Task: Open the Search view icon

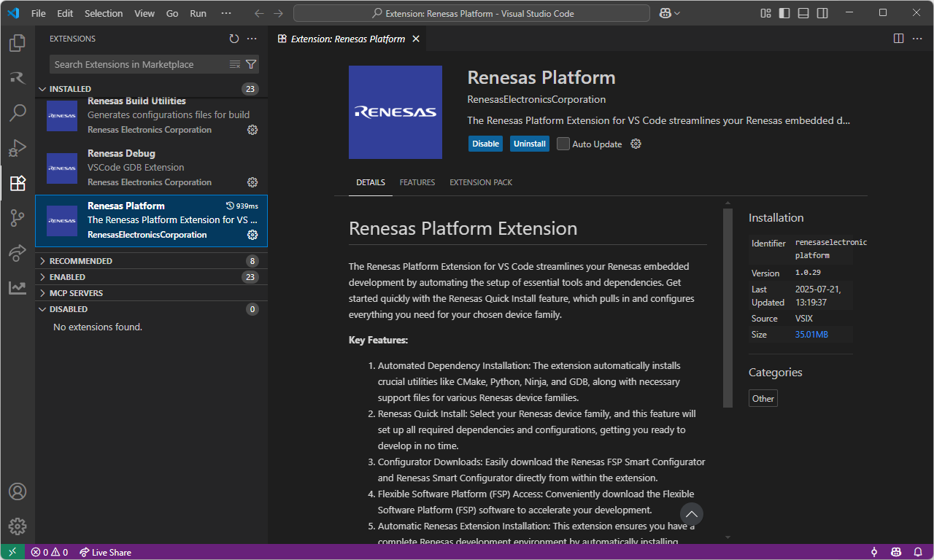Action: [18, 113]
